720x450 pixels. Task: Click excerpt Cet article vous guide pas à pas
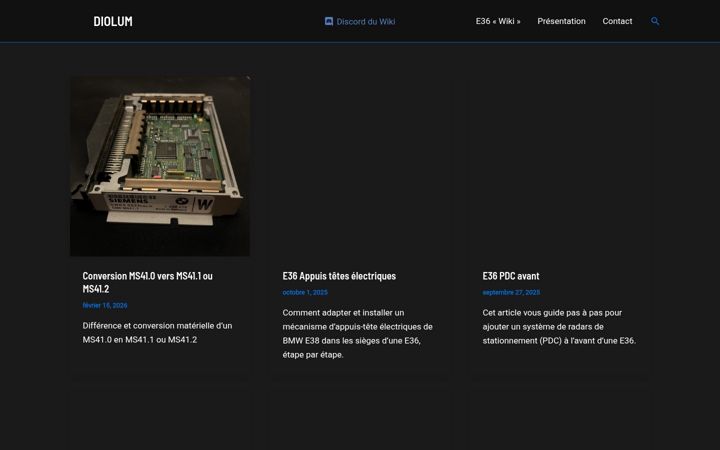point(559,326)
